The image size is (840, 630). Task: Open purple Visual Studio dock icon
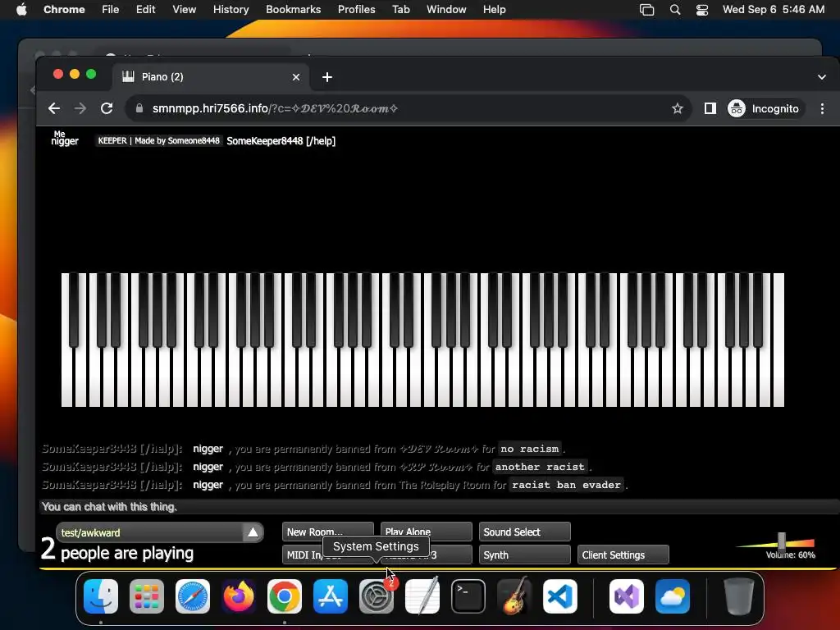627,596
